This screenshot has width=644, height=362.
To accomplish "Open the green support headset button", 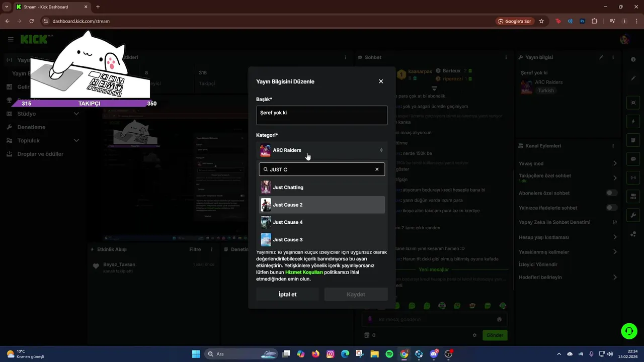I will click(x=629, y=331).
